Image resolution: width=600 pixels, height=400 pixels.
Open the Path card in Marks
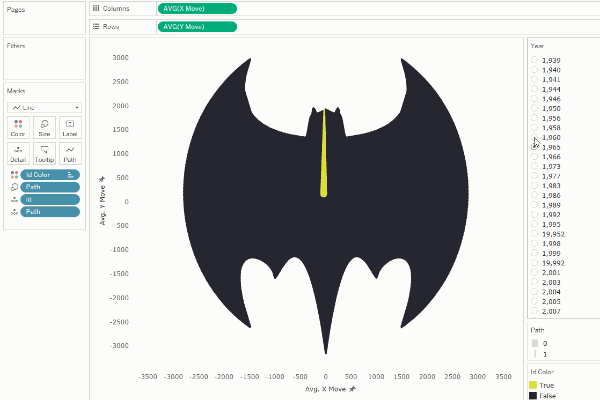tap(70, 153)
